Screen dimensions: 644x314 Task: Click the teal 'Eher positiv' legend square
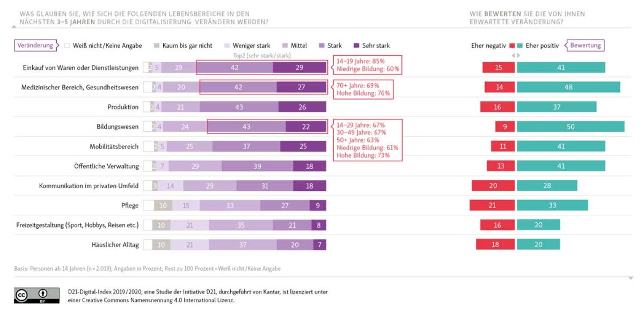520,46
